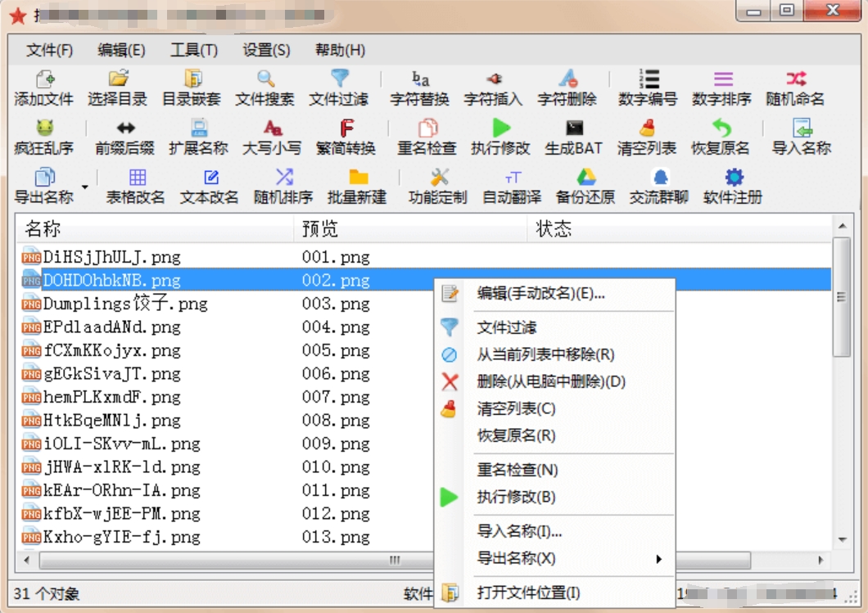Run 执行修改 in the toolbar

tap(500, 137)
